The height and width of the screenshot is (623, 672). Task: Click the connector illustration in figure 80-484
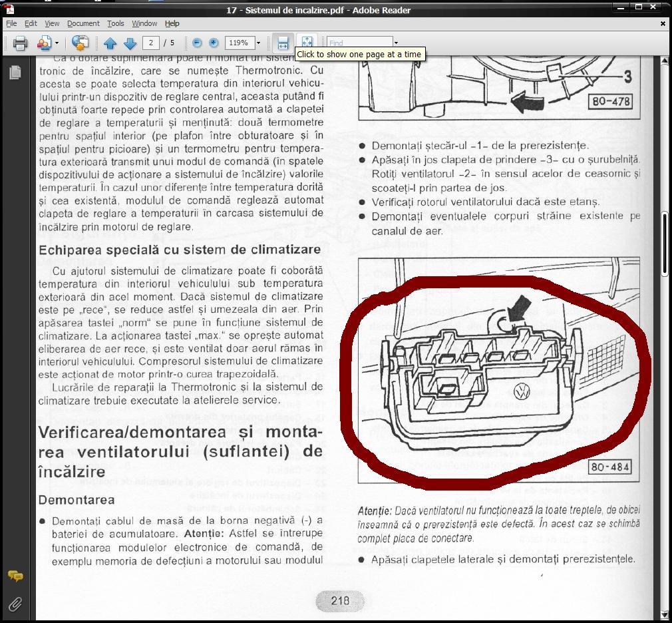click(x=482, y=381)
